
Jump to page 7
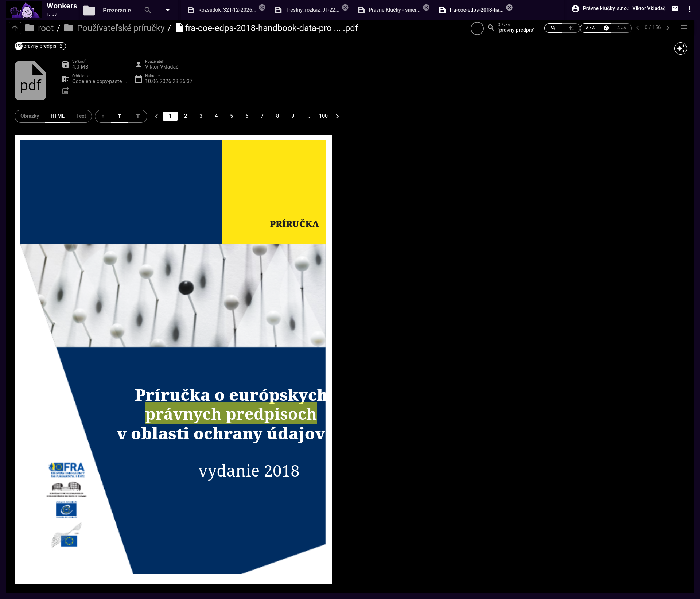click(x=262, y=116)
